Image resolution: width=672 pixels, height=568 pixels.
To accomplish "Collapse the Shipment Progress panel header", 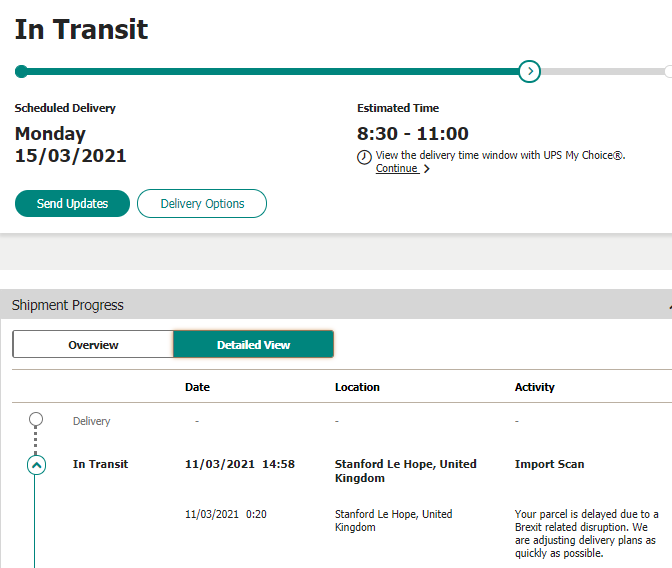I will [667, 305].
